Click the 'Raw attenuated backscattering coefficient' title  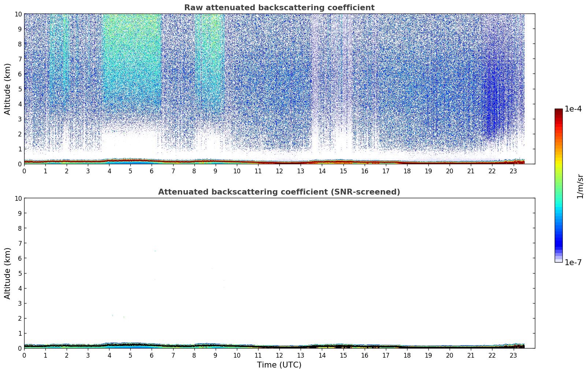(279, 8)
